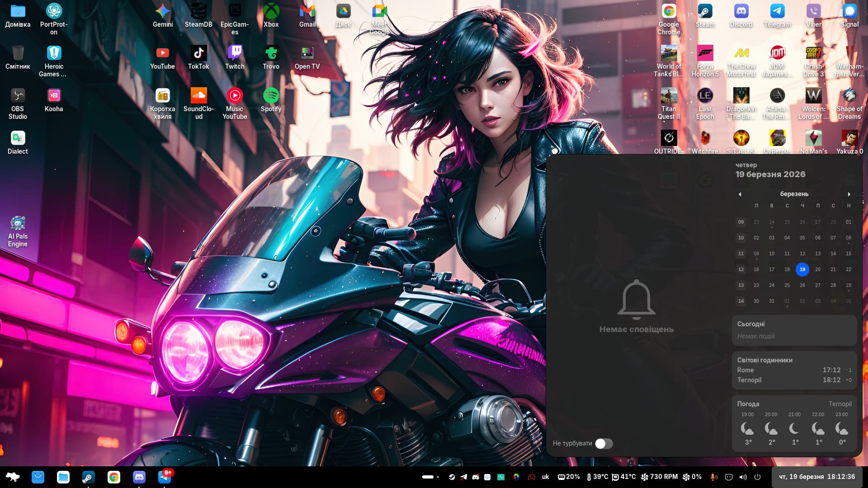
Task: Open the Спotify desktop icon
Action: pos(271,96)
